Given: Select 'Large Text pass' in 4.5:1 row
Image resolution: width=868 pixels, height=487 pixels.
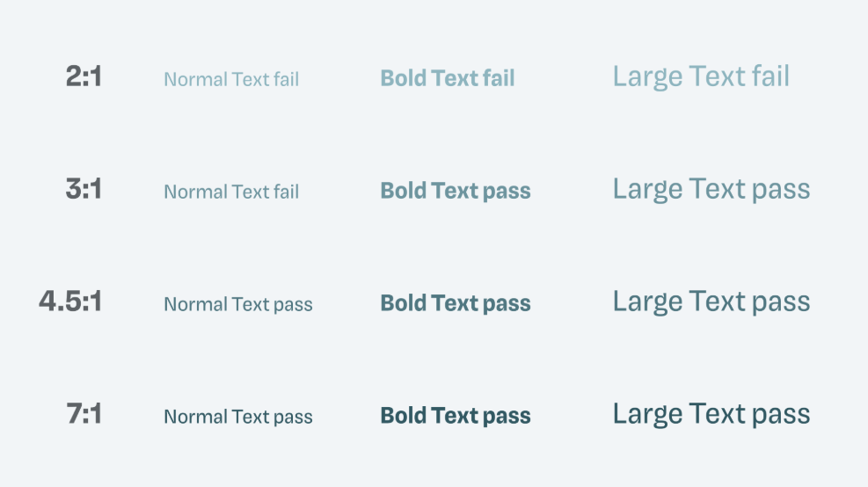Looking at the screenshot, I should 711,302.
